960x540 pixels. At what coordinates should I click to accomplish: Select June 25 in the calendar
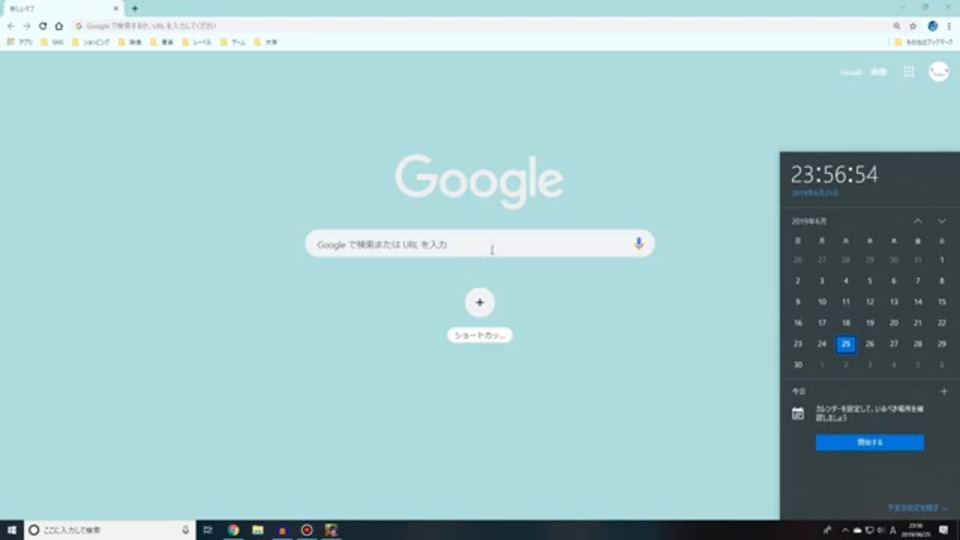tap(846, 344)
